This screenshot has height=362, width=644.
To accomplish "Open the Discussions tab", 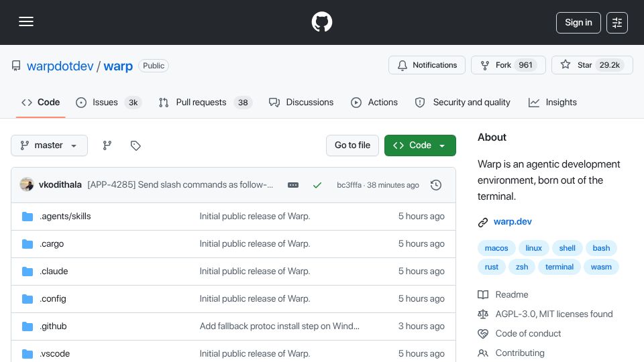I will 301,102.
